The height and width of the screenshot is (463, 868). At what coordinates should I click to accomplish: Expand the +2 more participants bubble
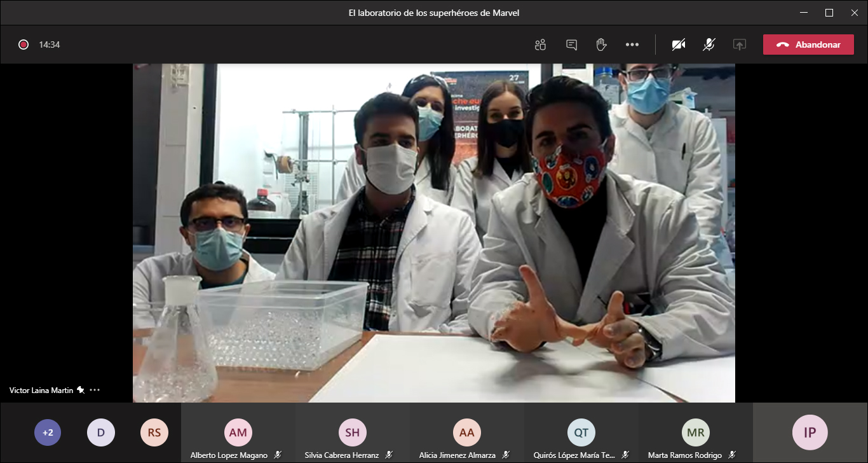[x=48, y=432]
